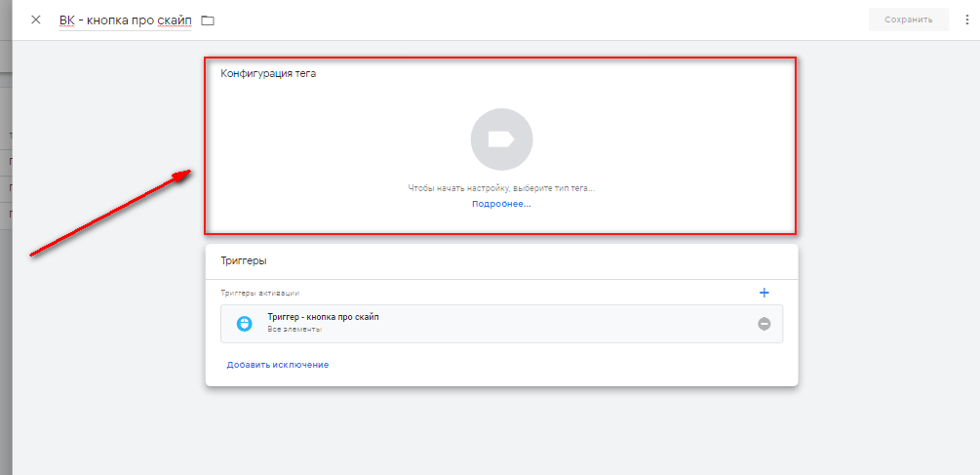The image size is (980, 475).
Task: Click the blue click-trigger type icon
Action: pos(245,324)
